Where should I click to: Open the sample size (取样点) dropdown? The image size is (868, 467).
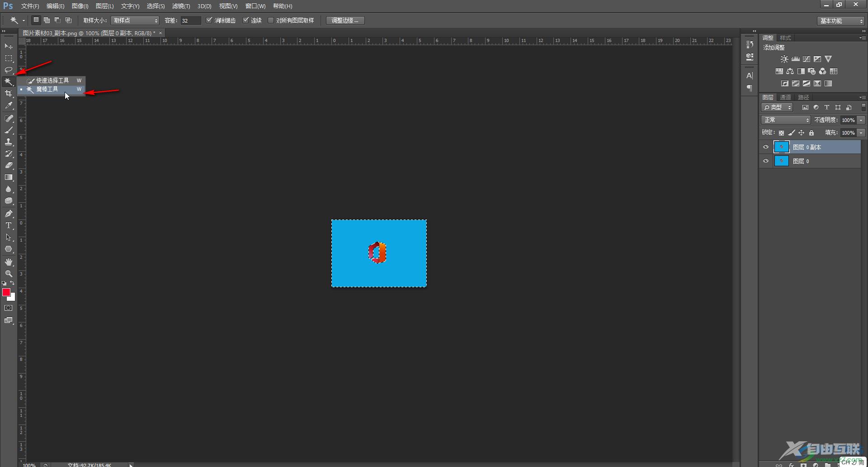[x=135, y=20]
